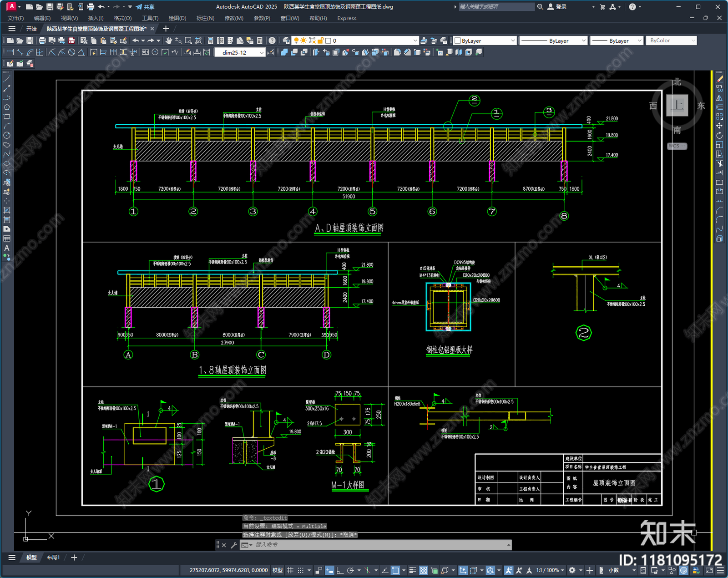Select the Diameter dimension tool icon
Viewport: 728px width, 578px height.
coord(71,52)
